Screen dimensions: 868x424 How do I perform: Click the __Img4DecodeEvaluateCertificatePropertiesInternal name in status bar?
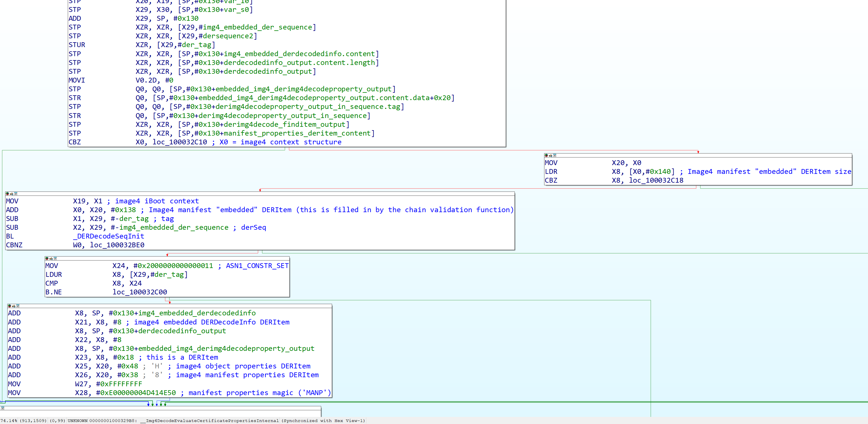pyautogui.click(x=209, y=421)
